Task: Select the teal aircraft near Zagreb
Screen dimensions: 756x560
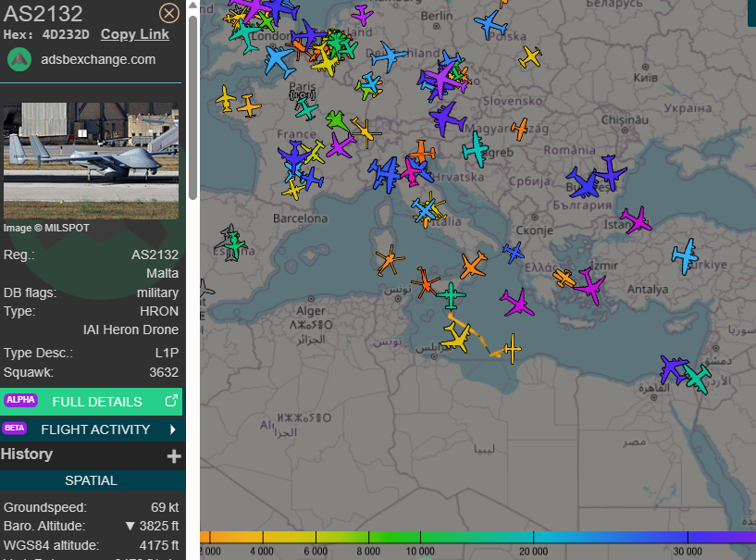Action: [x=476, y=150]
